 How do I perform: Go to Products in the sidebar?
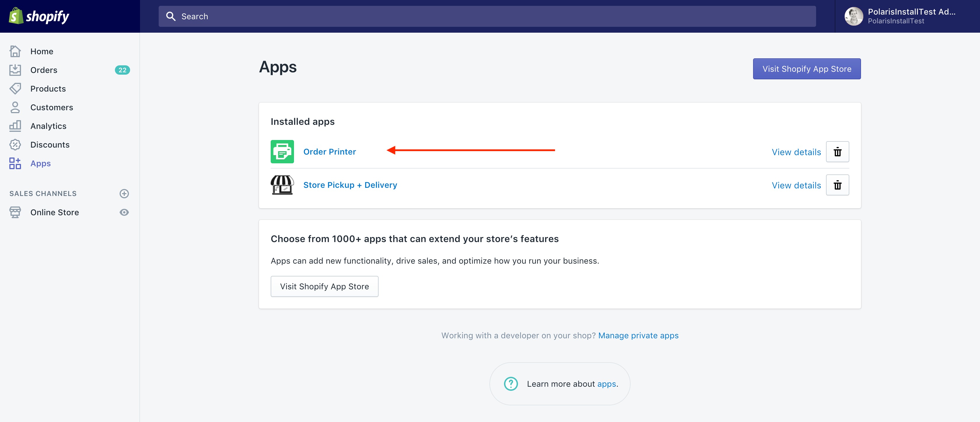click(x=48, y=89)
